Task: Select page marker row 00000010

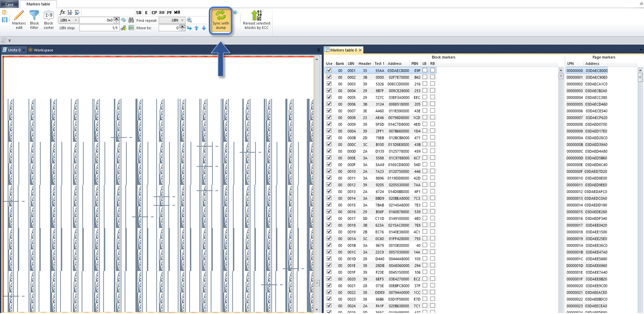Action: pyautogui.click(x=587, y=178)
